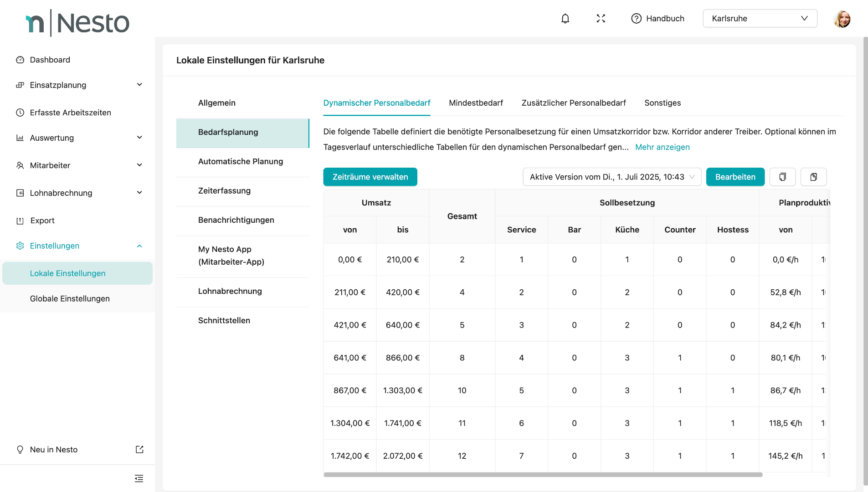Open the notifications bell
Image resolution: width=868 pixels, height=492 pixels.
(x=565, y=19)
